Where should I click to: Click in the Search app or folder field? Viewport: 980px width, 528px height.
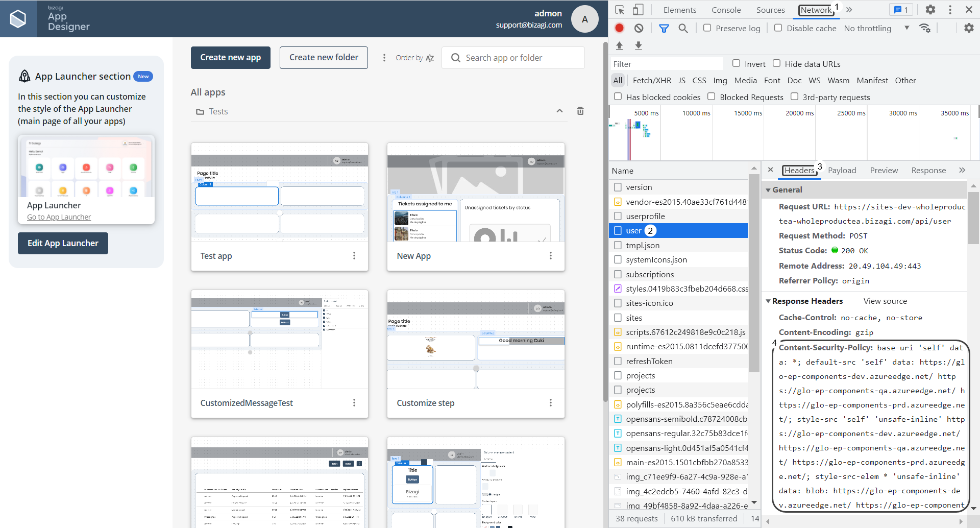coord(513,58)
